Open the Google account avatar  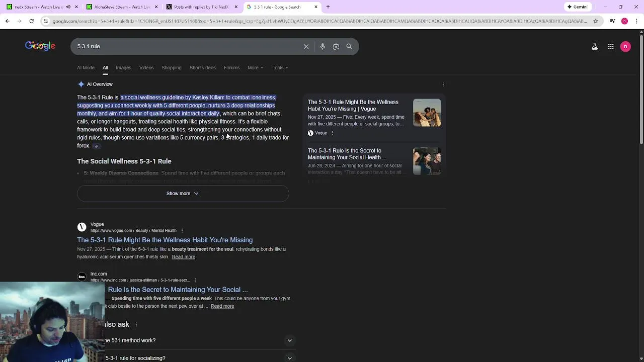[x=625, y=46]
